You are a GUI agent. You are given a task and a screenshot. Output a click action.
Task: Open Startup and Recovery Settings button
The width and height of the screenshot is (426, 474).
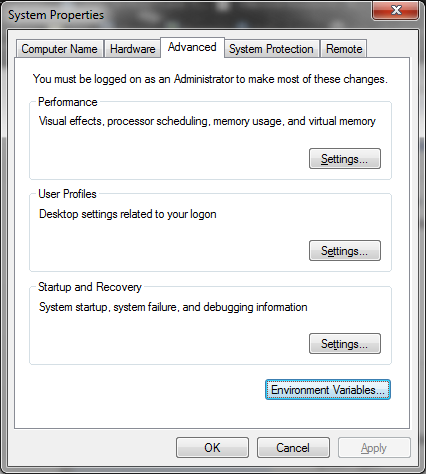(345, 343)
